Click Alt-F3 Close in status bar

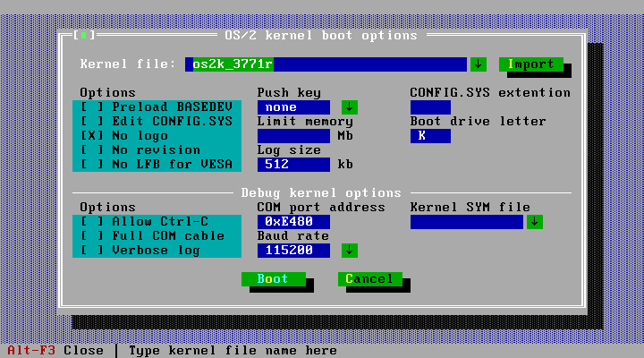[55, 351]
